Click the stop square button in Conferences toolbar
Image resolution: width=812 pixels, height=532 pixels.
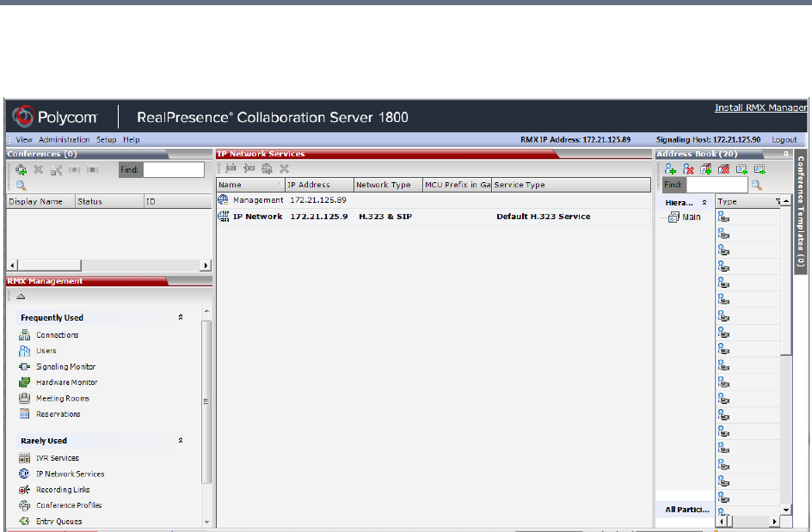pos(93,170)
